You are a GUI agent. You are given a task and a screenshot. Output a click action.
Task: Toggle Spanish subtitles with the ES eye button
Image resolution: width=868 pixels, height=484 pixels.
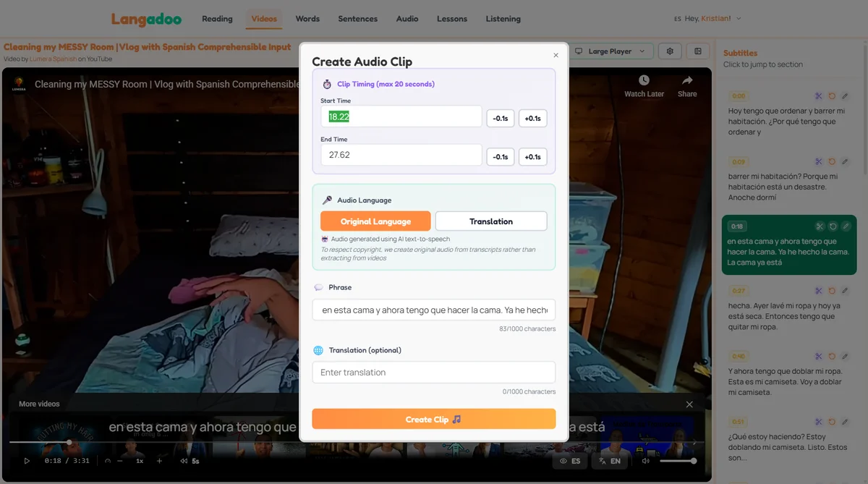[x=571, y=460]
